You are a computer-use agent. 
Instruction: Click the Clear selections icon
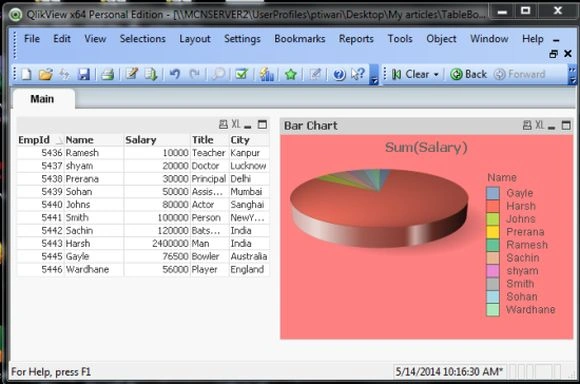tap(396, 74)
